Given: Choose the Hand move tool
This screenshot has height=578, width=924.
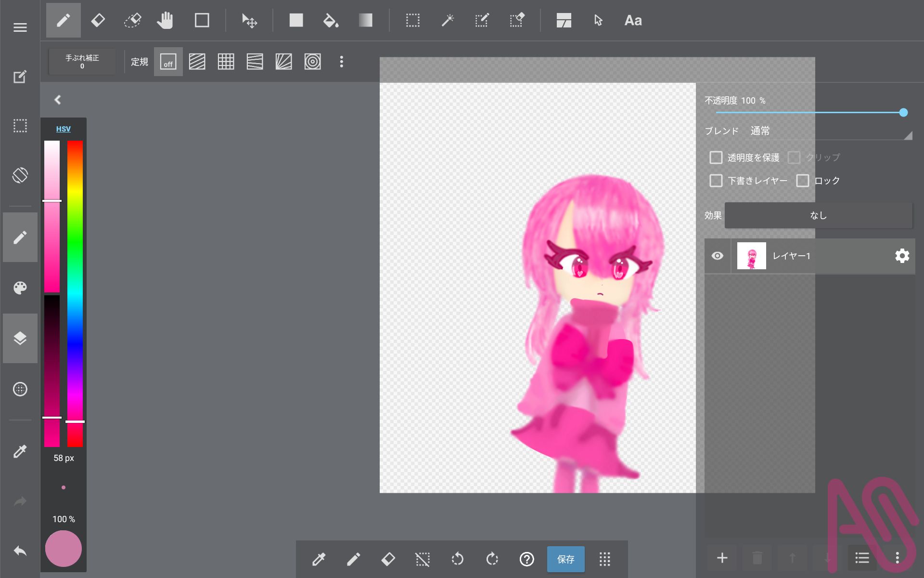Looking at the screenshot, I should [x=165, y=20].
